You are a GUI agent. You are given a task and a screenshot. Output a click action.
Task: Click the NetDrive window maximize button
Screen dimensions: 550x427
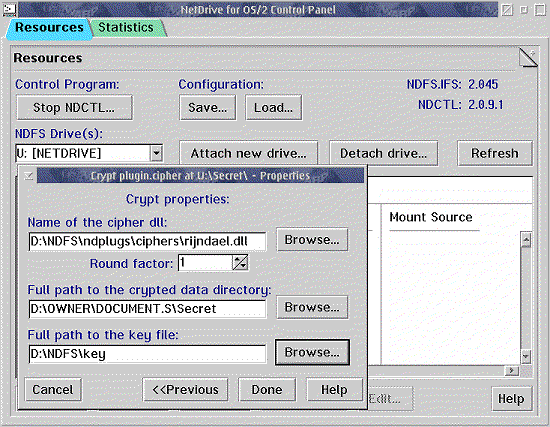tap(540, 9)
